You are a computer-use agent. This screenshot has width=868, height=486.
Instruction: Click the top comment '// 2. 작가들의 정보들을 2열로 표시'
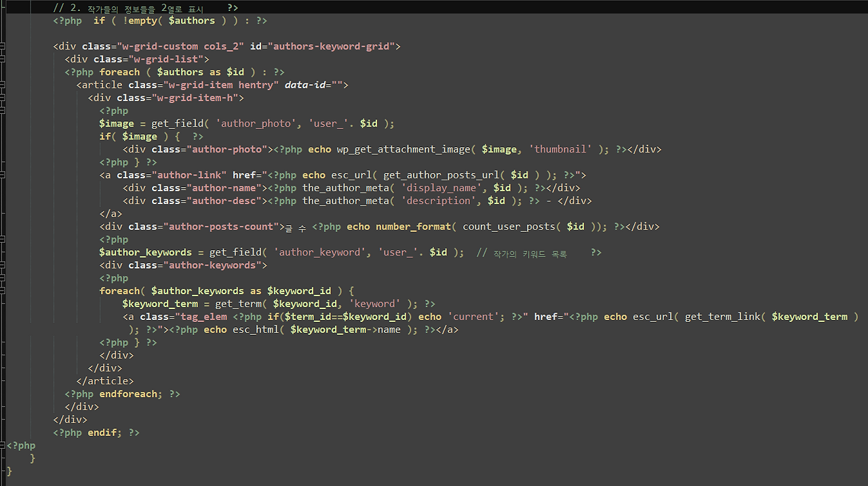[129, 8]
